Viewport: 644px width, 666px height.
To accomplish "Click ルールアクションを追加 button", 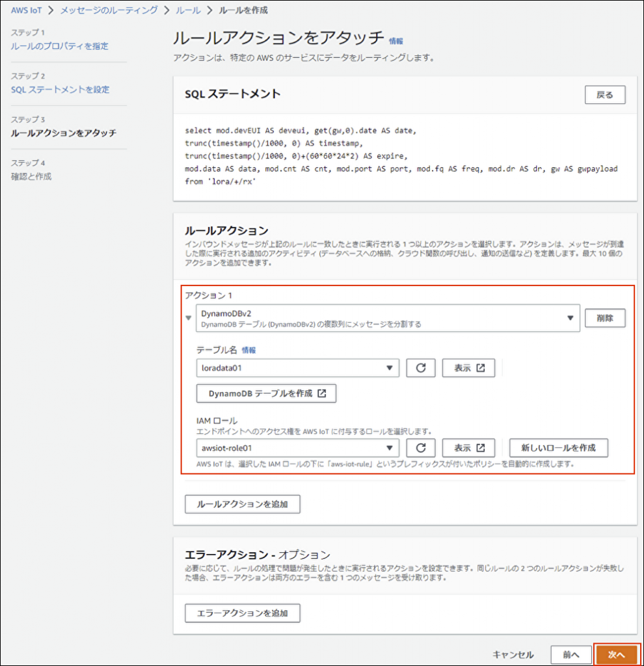I will [x=243, y=503].
